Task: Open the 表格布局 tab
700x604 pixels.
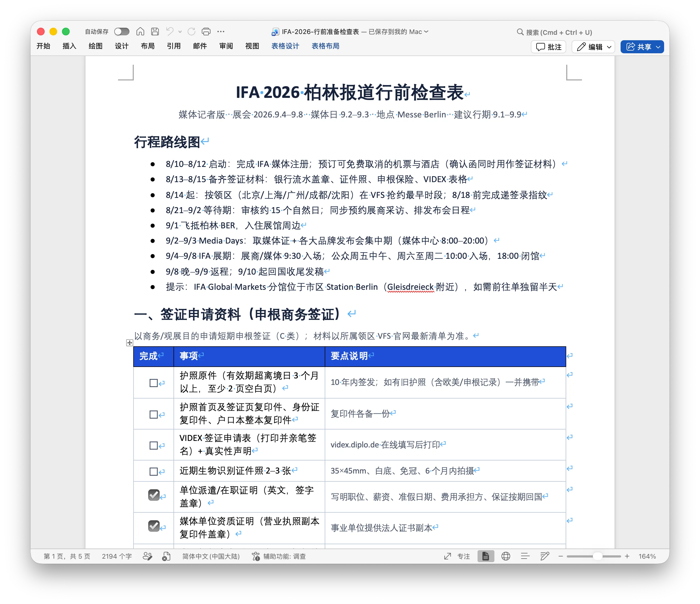Action: (x=325, y=46)
